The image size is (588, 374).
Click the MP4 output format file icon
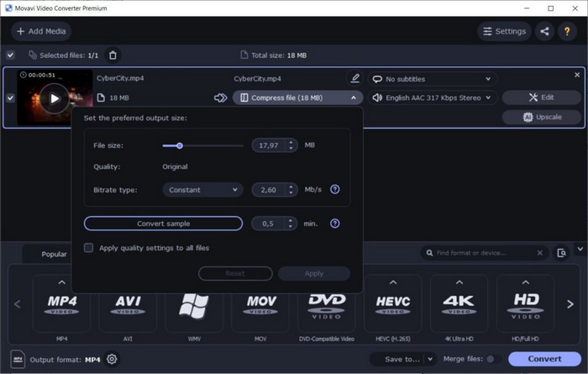click(x=18, y=360)
